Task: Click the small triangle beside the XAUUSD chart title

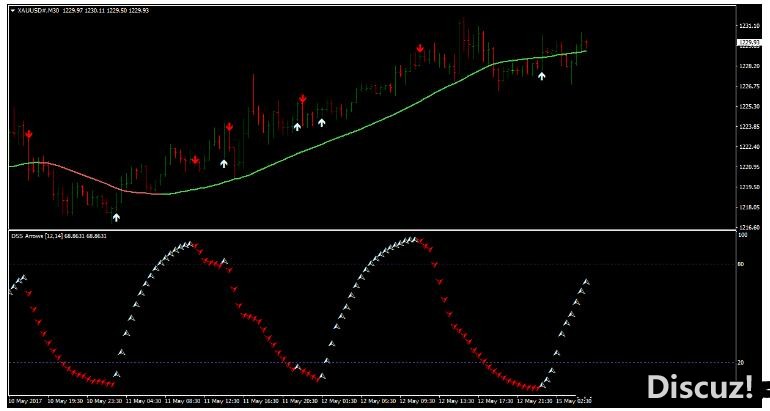Action: click(12, 10)
